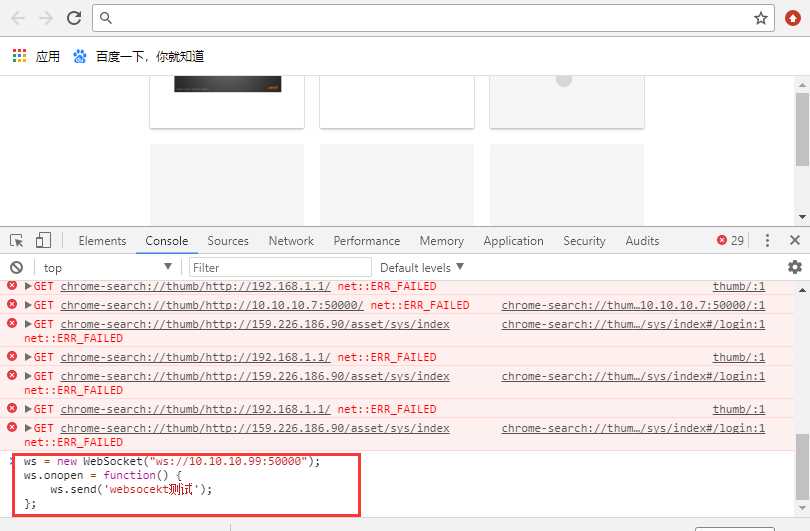Switch to the Performance tab
The width and height of the screenshot is (810, 531).
(x=367, y=241)
